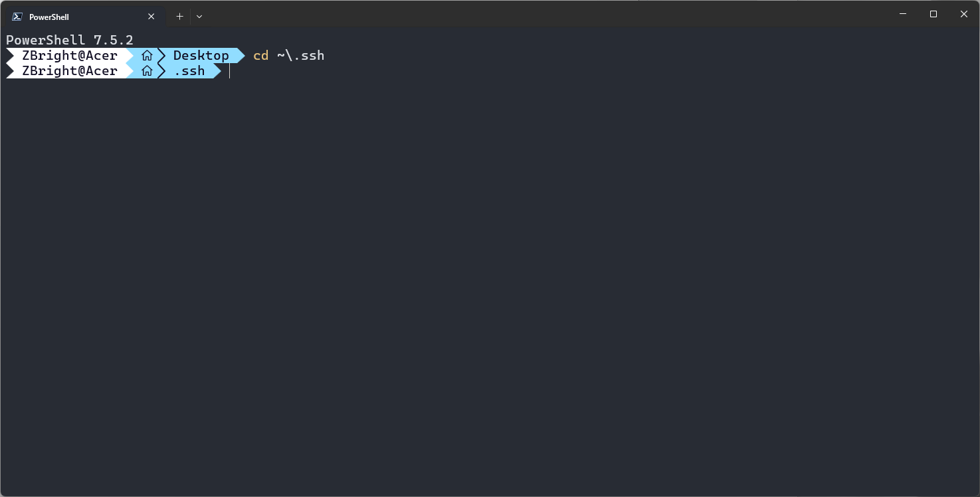Click the home icon in first prompt line
This screenshot has height=497, width=980.
pyautogui.click(x=147, y=56)
